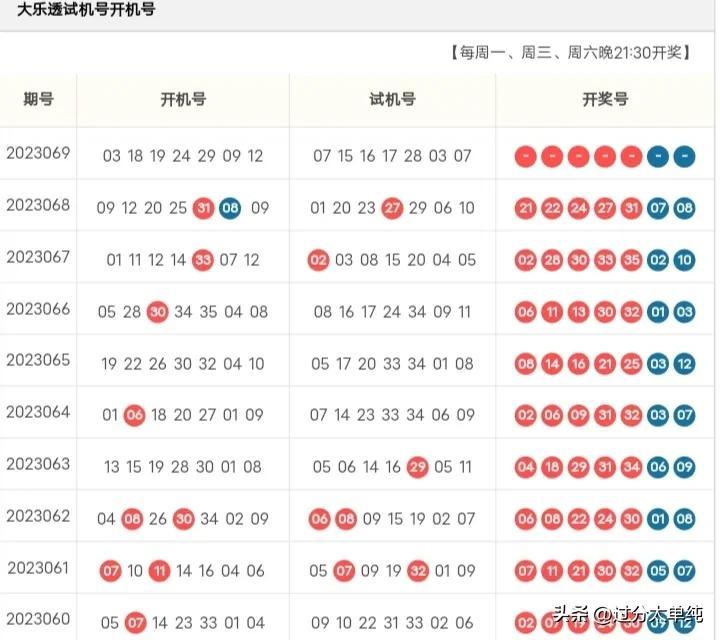Viewport: 720px width, 640px height.
Task: Click number 35 in 2023066 开机号
Action: tap(208, 312)
